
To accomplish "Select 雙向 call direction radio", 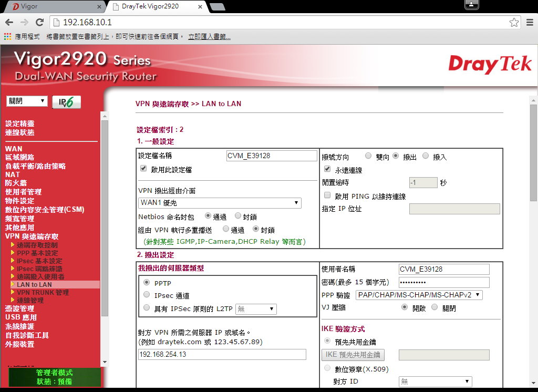I will 368,156.
